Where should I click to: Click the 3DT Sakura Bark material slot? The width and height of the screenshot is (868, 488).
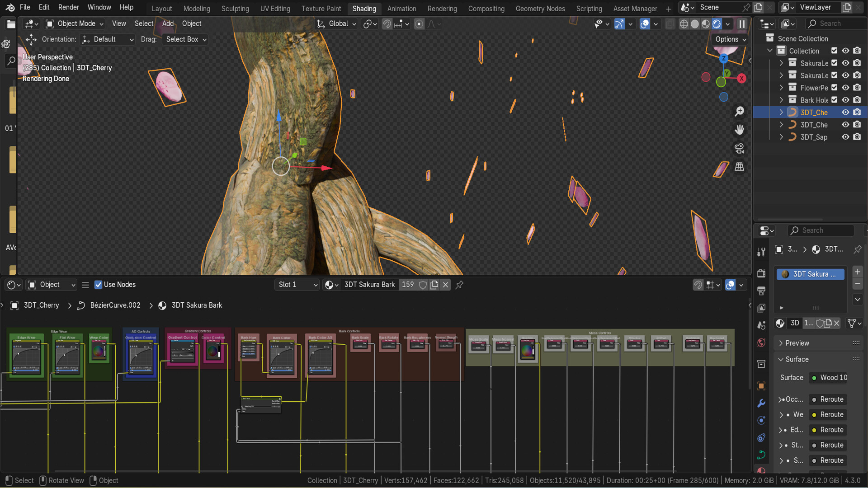(810, 274)
